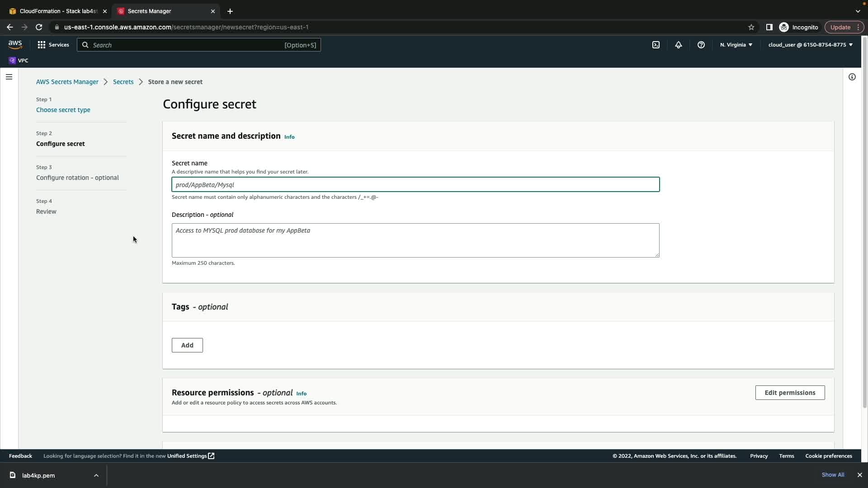Screen dimensions: 868x488
Task: Open the notifications bell icon
Action: click(678, 45)
